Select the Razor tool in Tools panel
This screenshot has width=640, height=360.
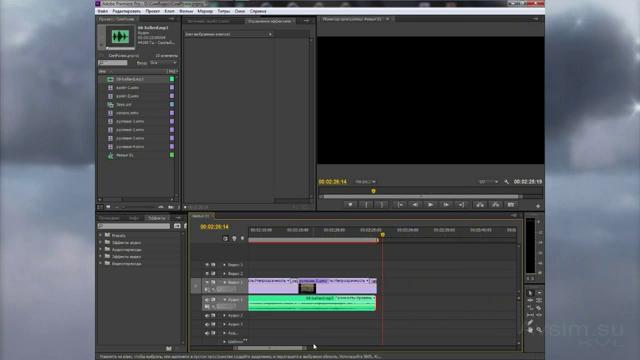pyautogui.click(x=539, y=307)
